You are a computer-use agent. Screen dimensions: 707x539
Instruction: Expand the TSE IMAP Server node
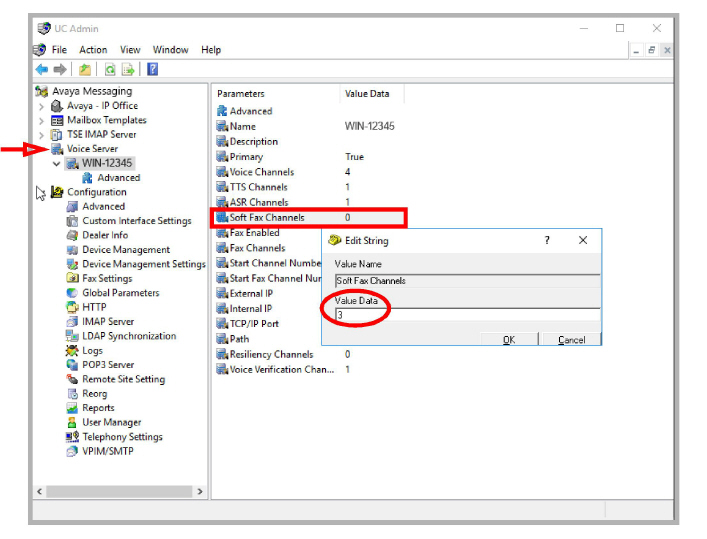pos(41,135)
